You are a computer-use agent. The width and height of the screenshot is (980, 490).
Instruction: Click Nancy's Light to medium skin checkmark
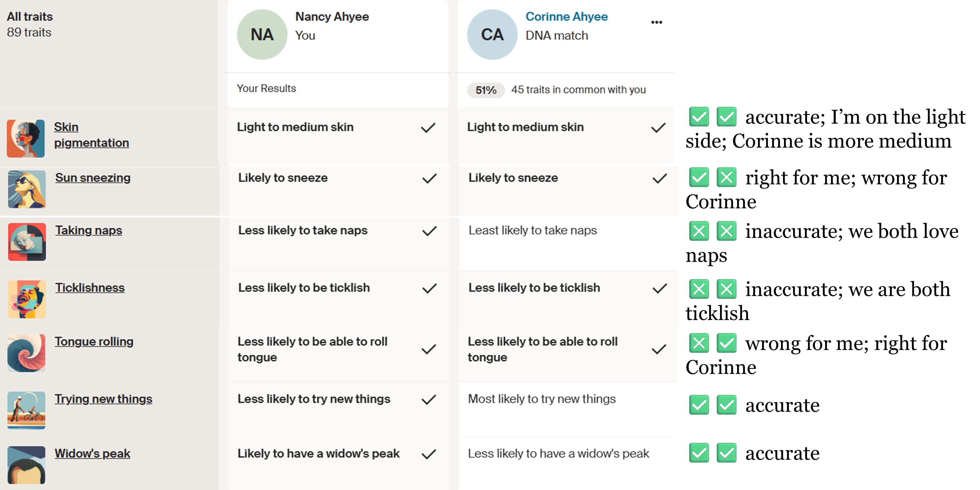[x=428, y=128]
